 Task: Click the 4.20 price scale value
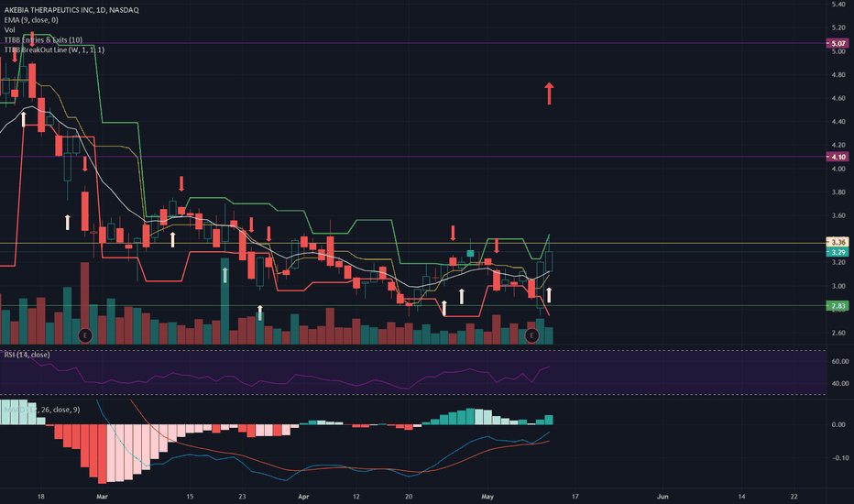click(x=838, y=145)
